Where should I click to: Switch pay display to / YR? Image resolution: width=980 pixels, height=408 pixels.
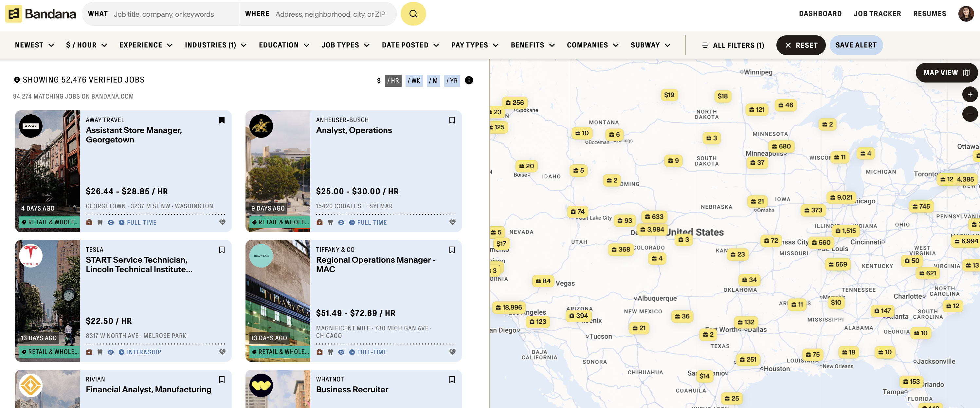tap(452, 81)
